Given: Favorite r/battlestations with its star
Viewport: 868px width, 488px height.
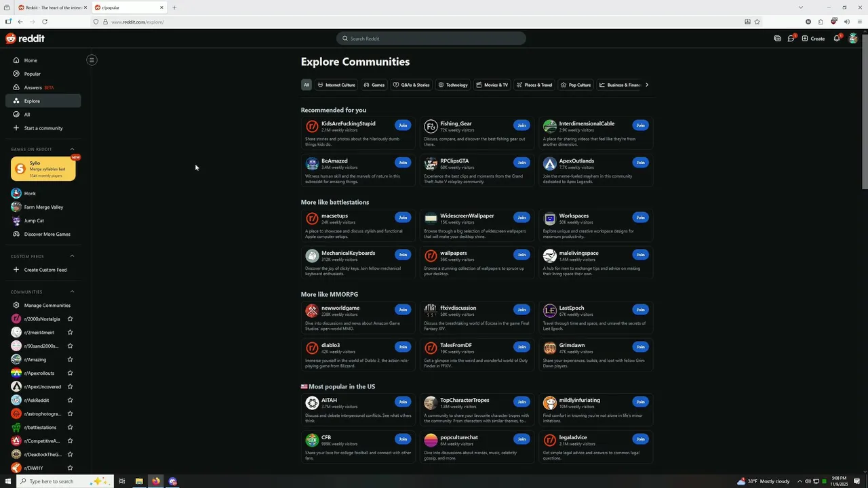Looking at the screenshot, I should point(70,427).
